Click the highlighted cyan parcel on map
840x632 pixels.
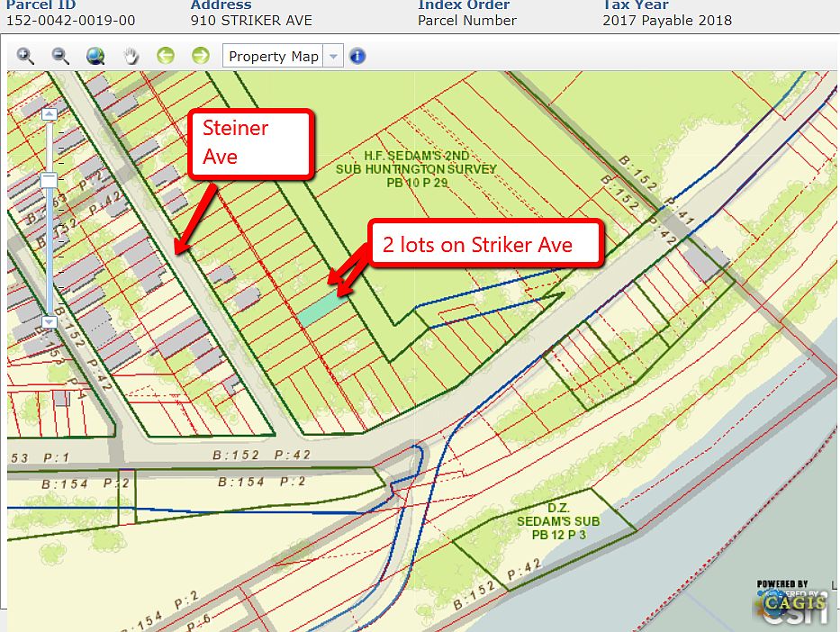pyautogui.click(x=321, y=311)
